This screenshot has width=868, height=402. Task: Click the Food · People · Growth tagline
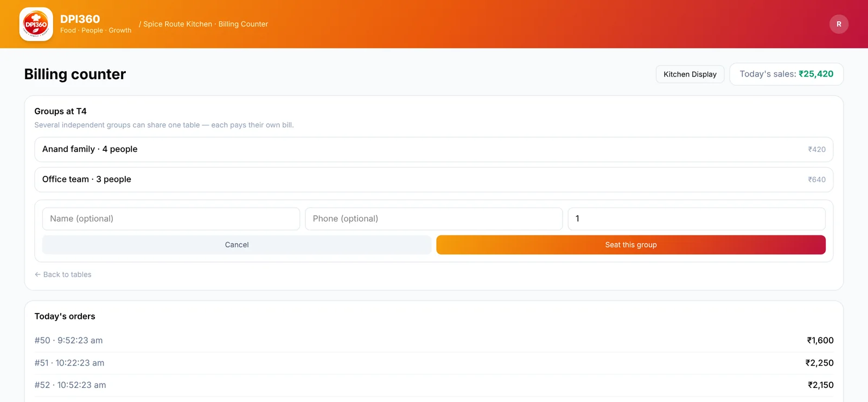tap(96, 30)
